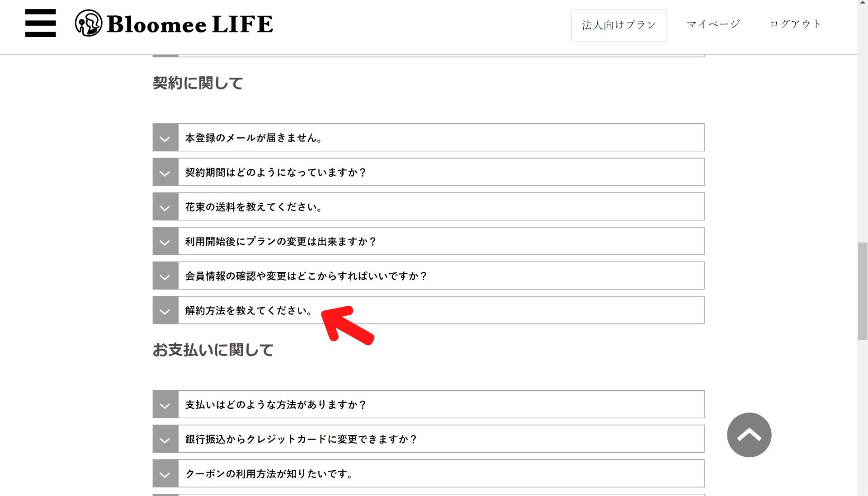
Task: Expand chevron for 本登録のメールが届きません
Action: (x=165, y=138)
